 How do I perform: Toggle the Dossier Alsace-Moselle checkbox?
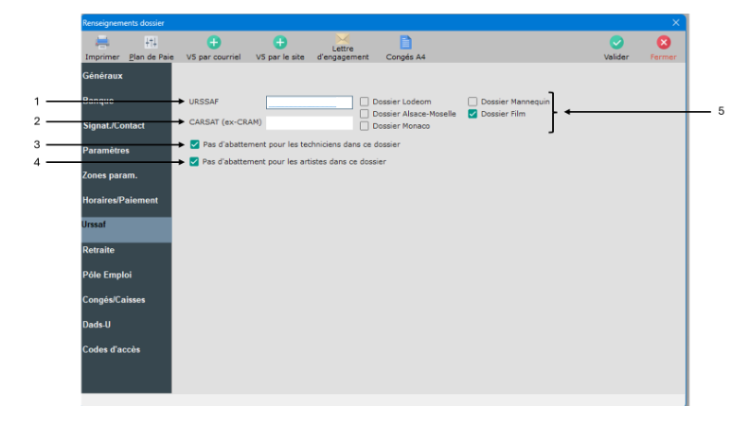pos(364,114)
